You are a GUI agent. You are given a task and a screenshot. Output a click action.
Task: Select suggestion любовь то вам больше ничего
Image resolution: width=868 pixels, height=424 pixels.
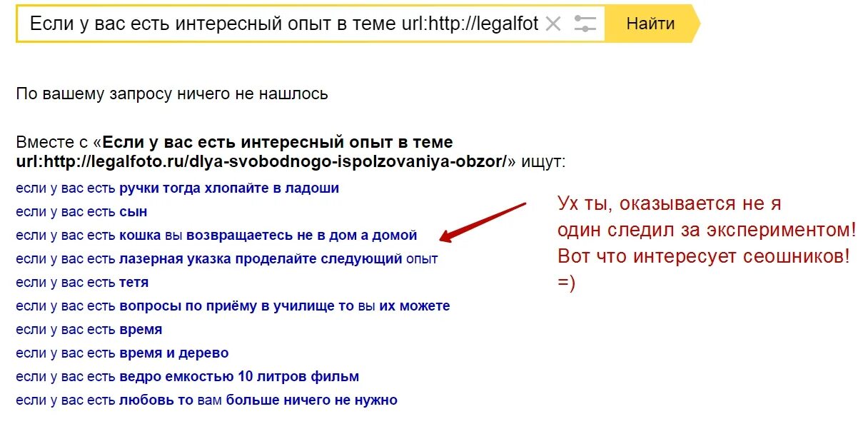tap(207, 400)
